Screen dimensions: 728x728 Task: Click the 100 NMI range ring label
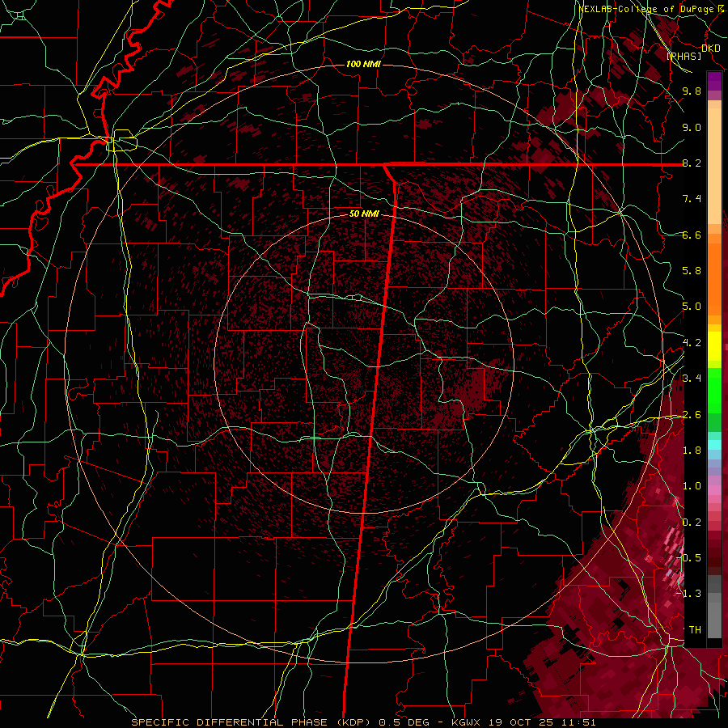point(363,64)
